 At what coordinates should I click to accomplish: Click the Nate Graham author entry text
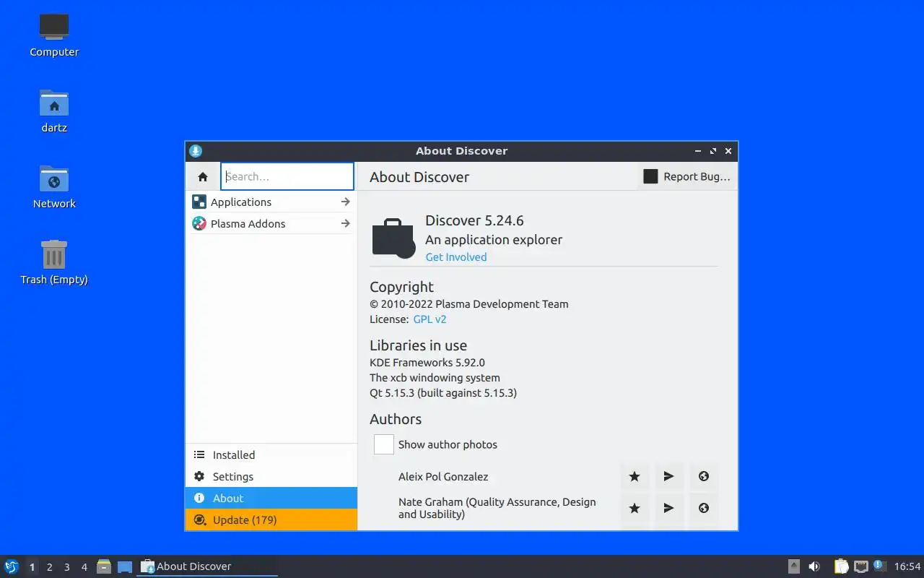point(497,508)
